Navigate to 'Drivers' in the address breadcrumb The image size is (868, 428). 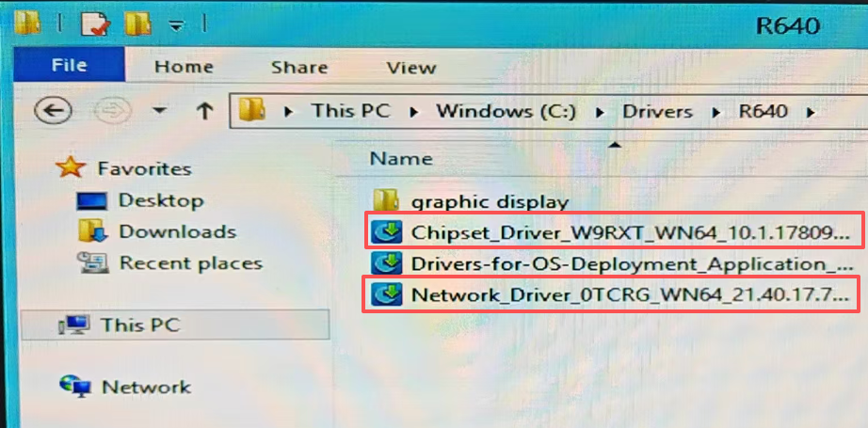pos(657,111)
